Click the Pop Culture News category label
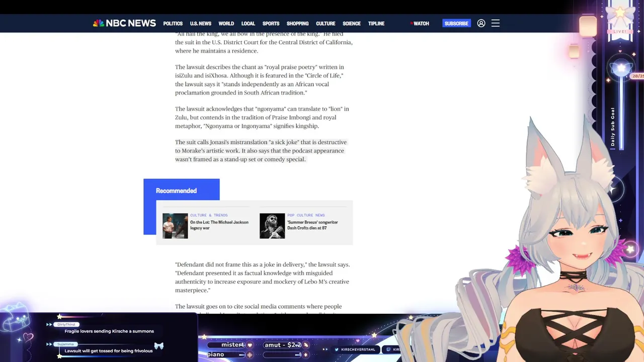The height and width of the screenshot is (362, 644). (x=306, y=215)
